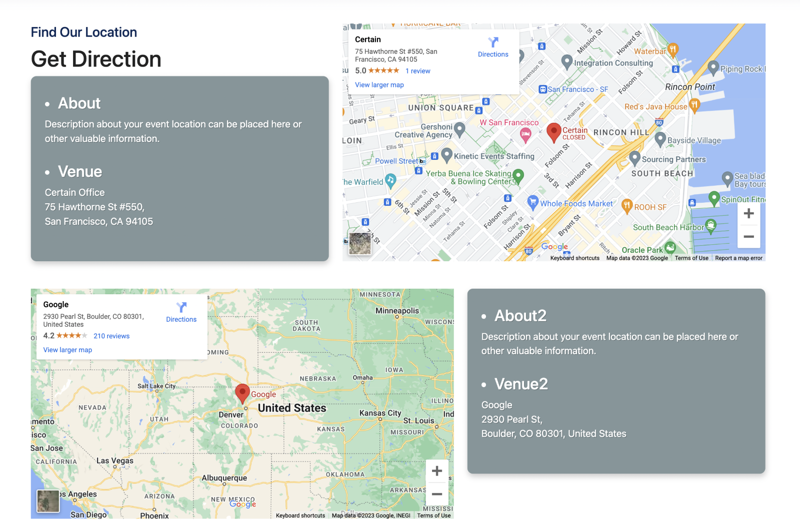
Task: Open the 210 reviews link
Action: coord(111,336)
